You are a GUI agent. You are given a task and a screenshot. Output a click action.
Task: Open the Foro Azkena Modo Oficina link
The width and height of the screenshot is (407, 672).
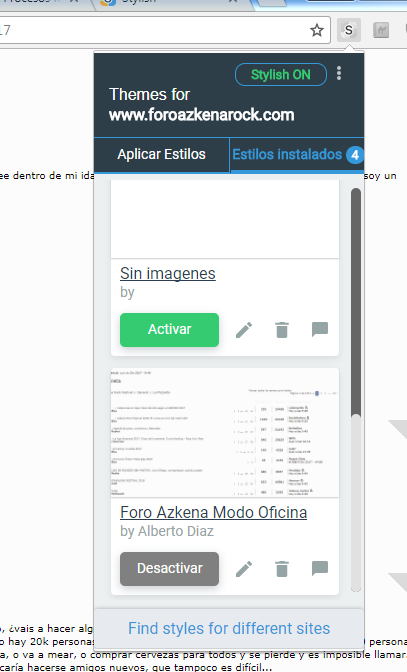[213, 513]
